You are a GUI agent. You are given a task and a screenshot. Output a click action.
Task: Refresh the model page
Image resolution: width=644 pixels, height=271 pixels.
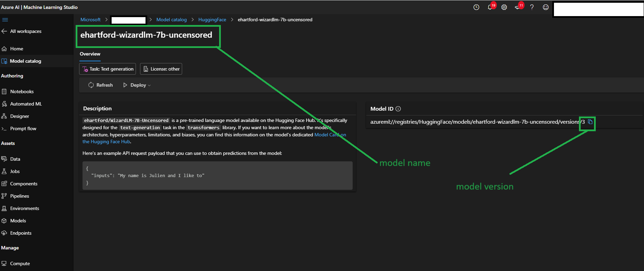[x=100, y=85]
